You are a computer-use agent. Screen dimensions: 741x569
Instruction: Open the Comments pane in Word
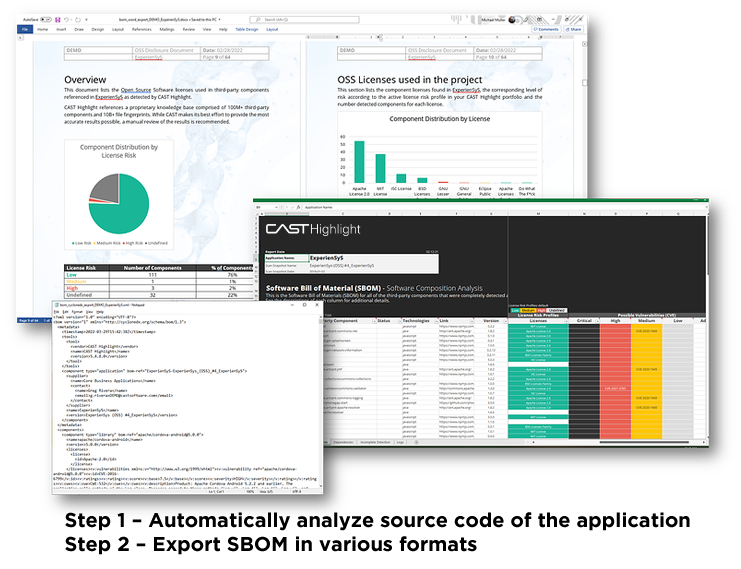point(547,29)
